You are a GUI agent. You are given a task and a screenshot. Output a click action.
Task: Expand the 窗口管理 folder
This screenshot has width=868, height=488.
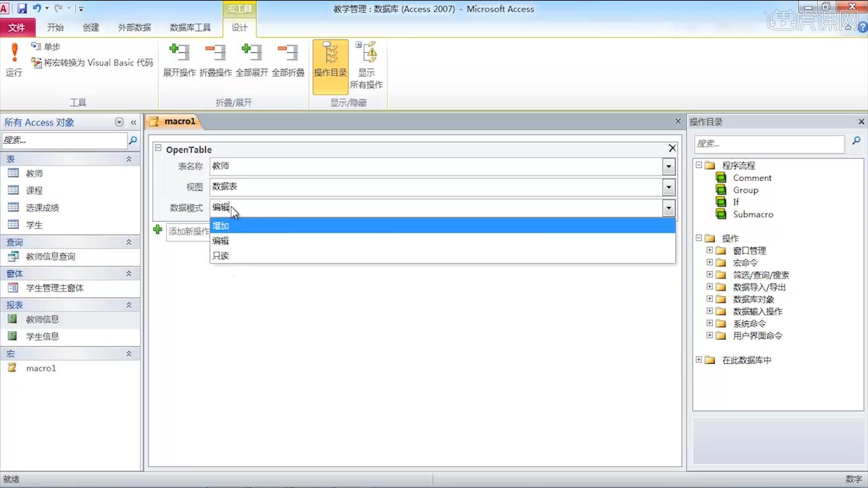pyautogui.click(x=710, y=250)
